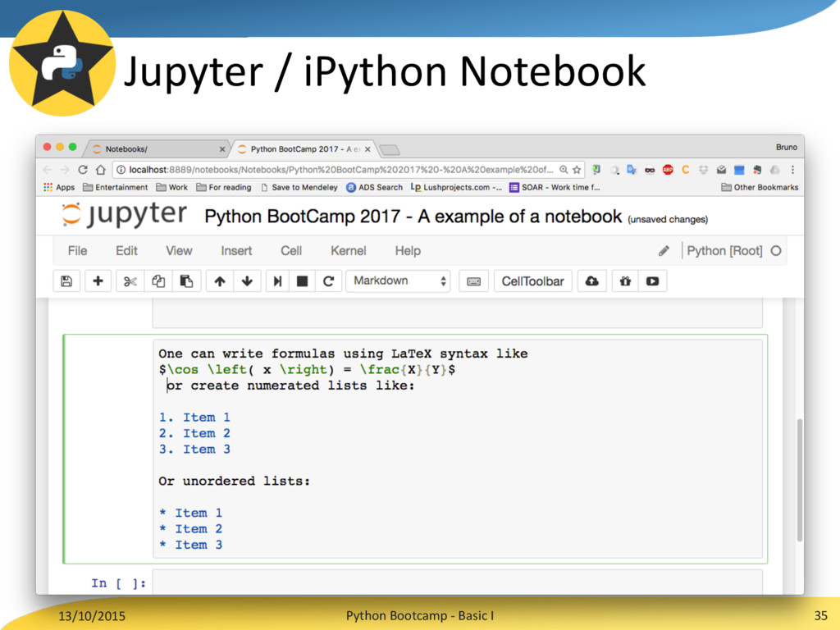Close the Notebooks/ browser tab
This screenshot has height=630, width=840.
coord(221,149)
